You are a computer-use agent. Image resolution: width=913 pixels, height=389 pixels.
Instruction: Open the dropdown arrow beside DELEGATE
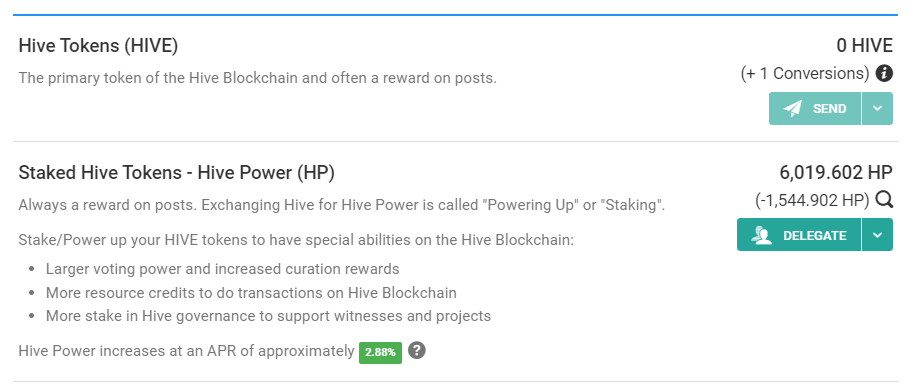click(877, 235)
